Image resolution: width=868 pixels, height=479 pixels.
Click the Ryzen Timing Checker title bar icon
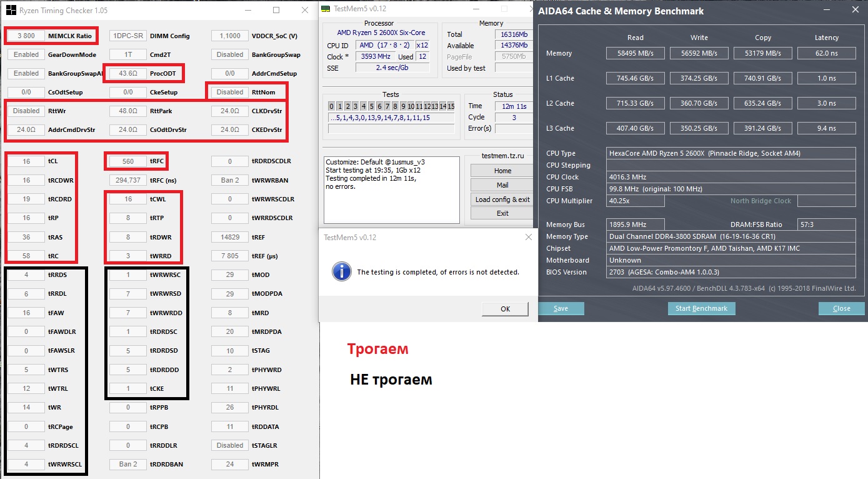[11, 10]
